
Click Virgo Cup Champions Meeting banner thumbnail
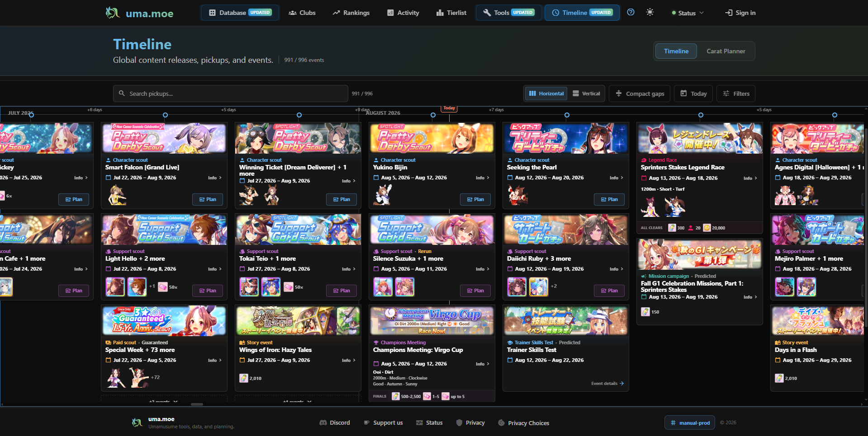pos(432,320)
